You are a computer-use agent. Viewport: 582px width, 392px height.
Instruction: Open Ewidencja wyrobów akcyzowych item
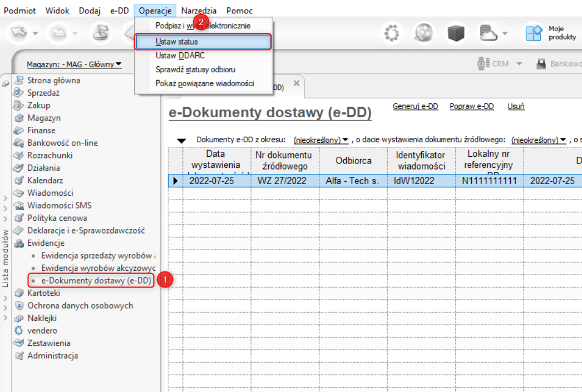tap(98, 268)
